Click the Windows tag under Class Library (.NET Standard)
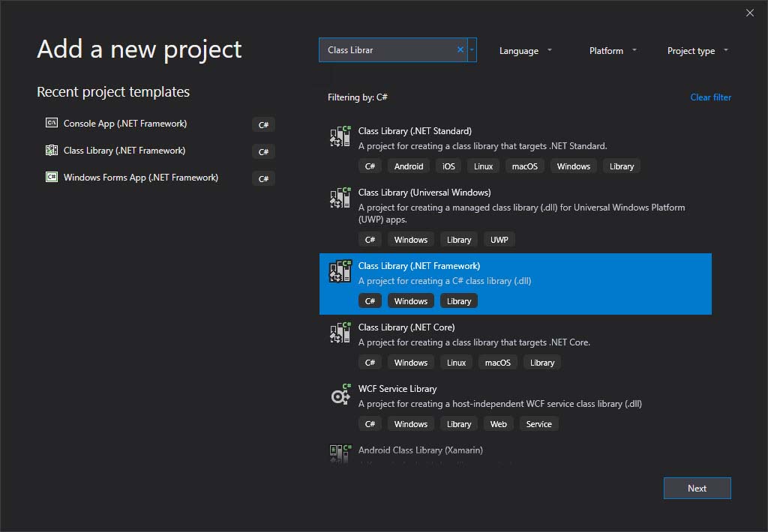Screen dimensions: 768x532 click(574, 166)
